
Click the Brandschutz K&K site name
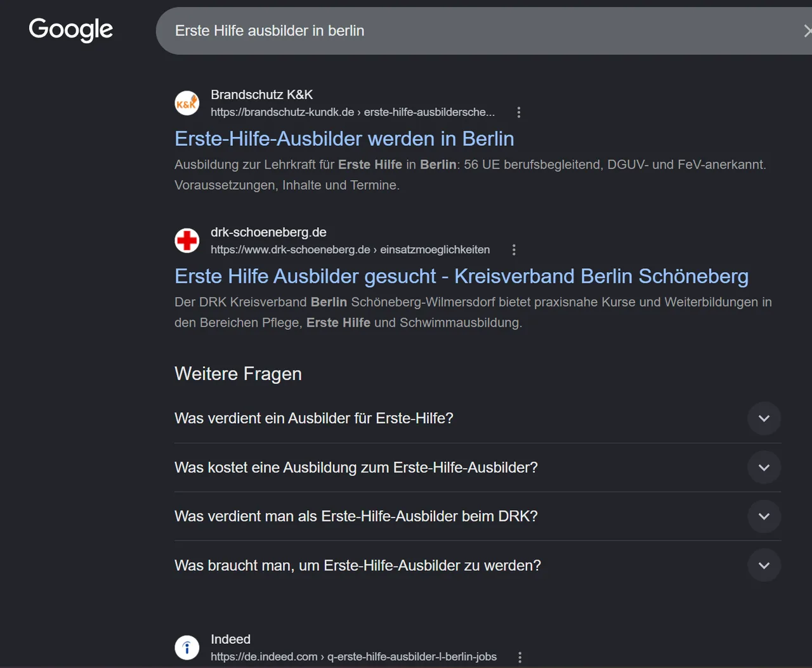[262, 95]
